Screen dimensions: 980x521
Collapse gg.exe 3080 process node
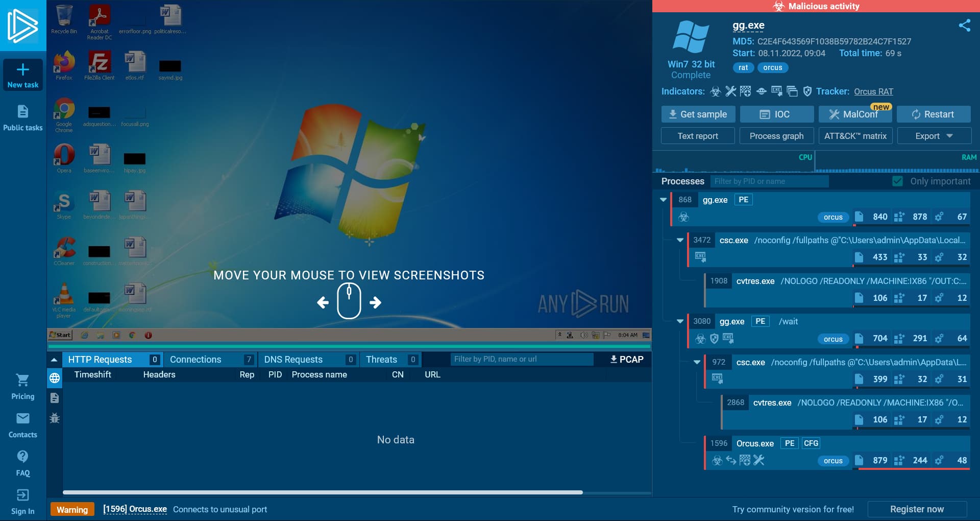[x=680, y=321]
